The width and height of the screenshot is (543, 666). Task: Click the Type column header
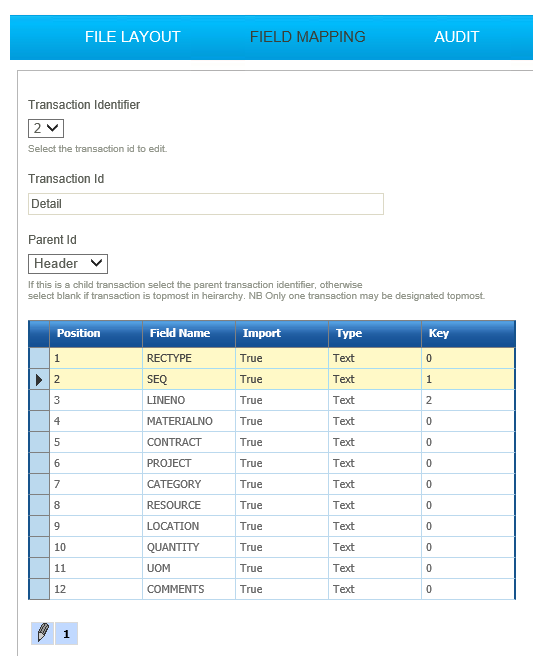[x=375, y=333]
